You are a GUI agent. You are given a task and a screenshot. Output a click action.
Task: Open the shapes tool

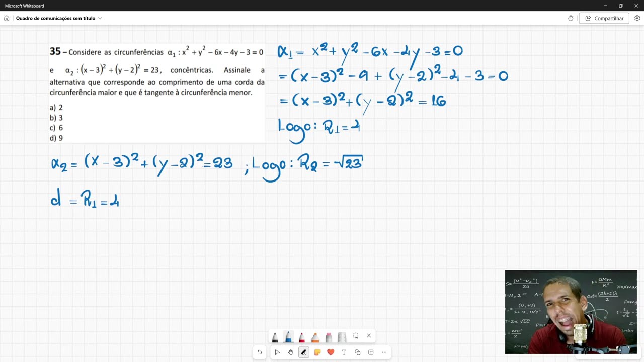pyautogui.click(x=358, y=352)
